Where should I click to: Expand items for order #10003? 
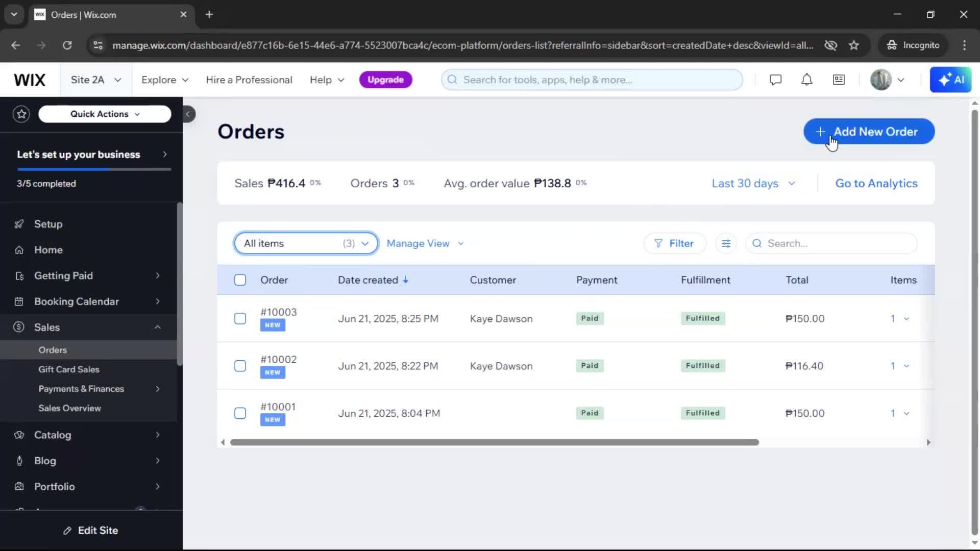tap(900, 319)
